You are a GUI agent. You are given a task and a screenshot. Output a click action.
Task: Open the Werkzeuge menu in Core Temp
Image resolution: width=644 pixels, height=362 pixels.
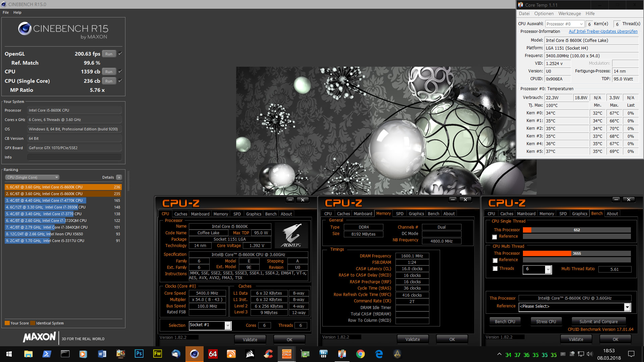[569, 14]
